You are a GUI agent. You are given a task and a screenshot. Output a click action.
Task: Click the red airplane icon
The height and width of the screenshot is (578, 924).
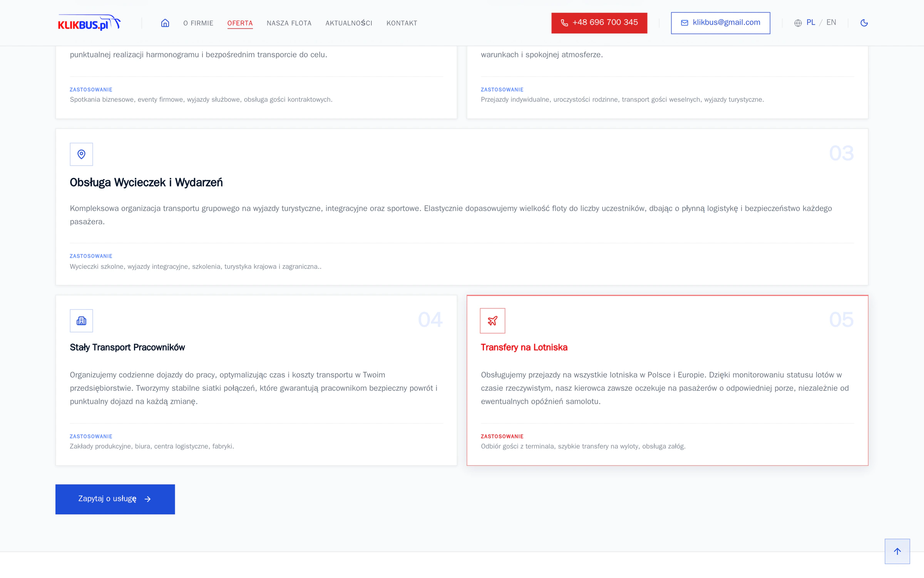coord(492,321)
